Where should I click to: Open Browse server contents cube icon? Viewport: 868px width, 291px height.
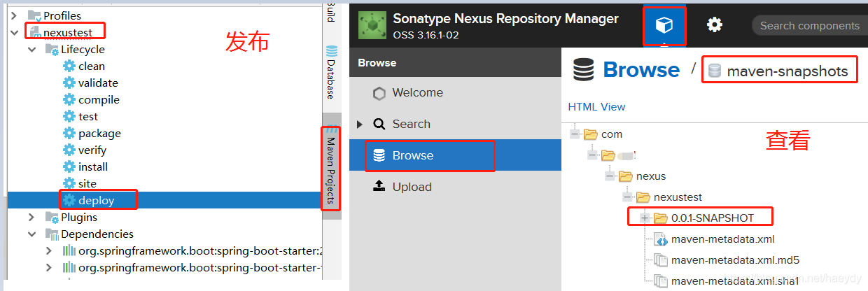664,25
